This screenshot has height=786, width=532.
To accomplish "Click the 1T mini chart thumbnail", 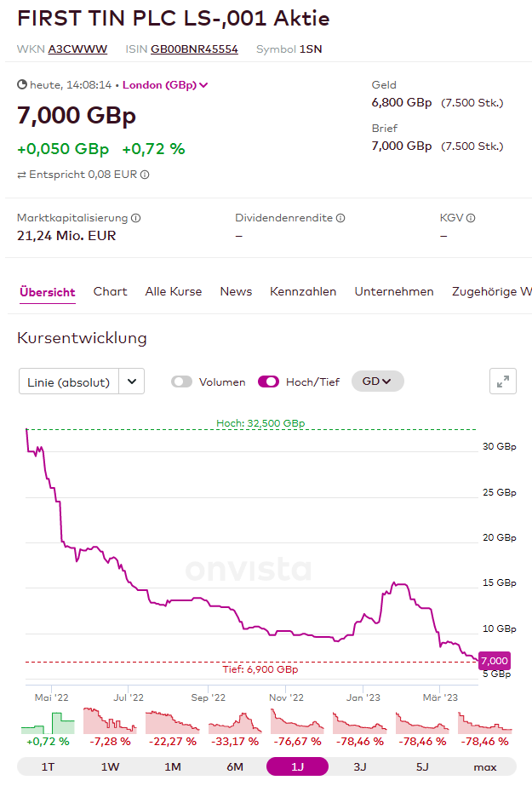I will click(48, 721).
